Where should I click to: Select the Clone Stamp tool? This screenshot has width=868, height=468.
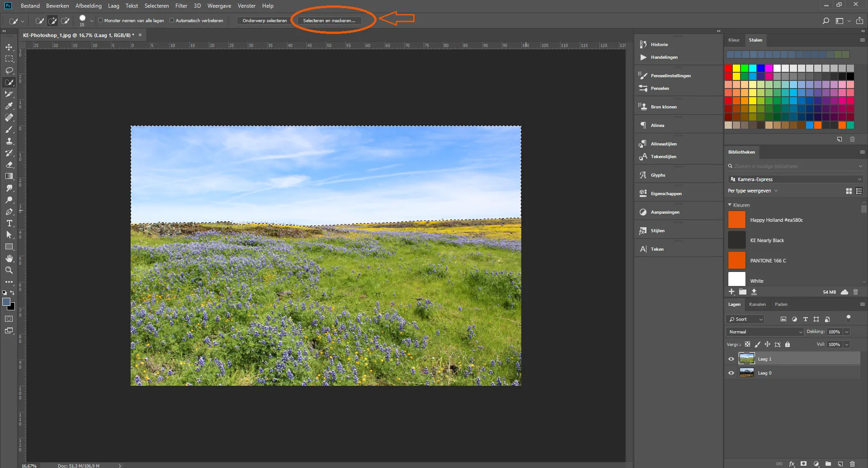click(x=9, y=141)
